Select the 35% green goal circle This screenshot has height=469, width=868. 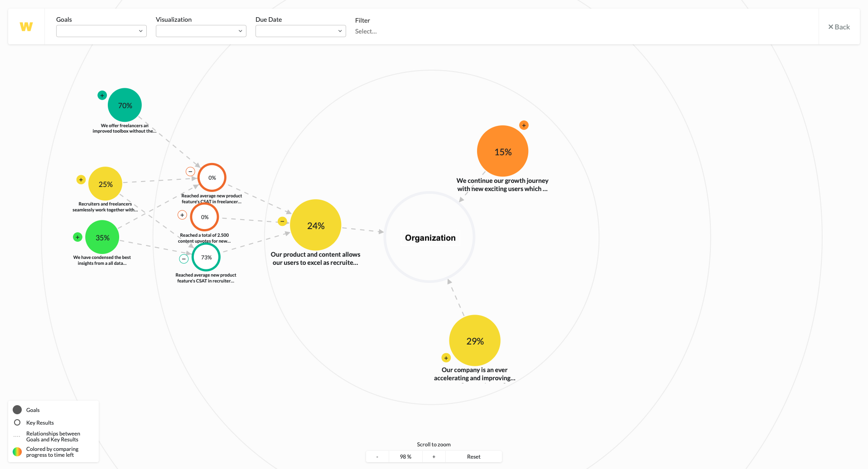coord(102,237)
